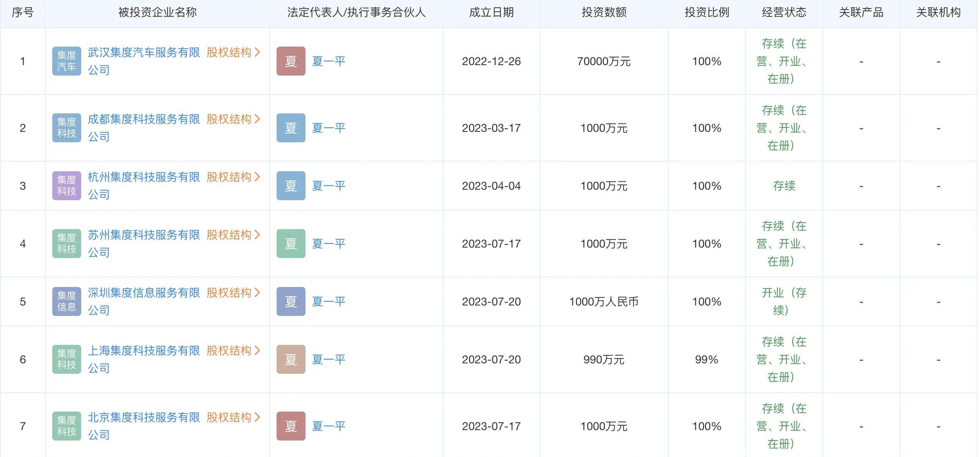Click the red 夏 avatar in row 1
The height and width of the screenshot is (457, 980).
click(x=291, y=61)
